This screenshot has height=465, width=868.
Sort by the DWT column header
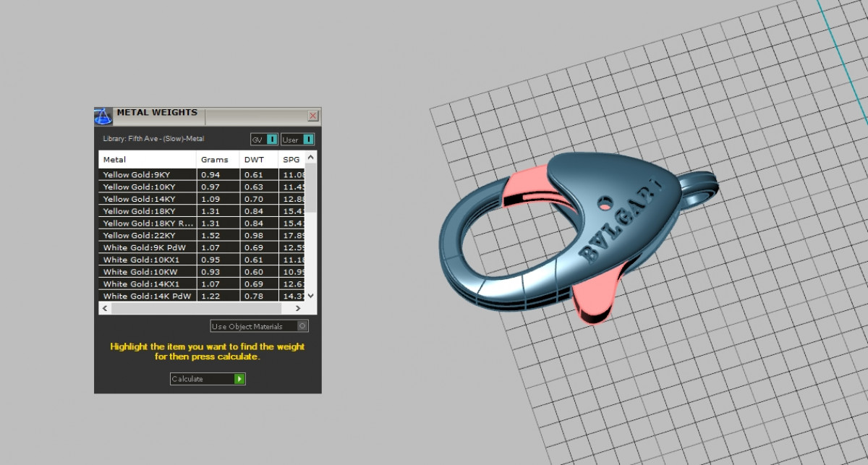(x=258, y=160)
